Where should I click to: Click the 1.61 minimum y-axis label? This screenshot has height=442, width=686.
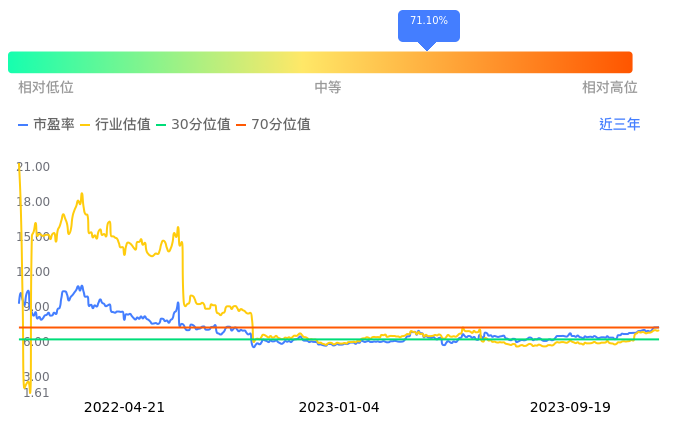point(35,393)
